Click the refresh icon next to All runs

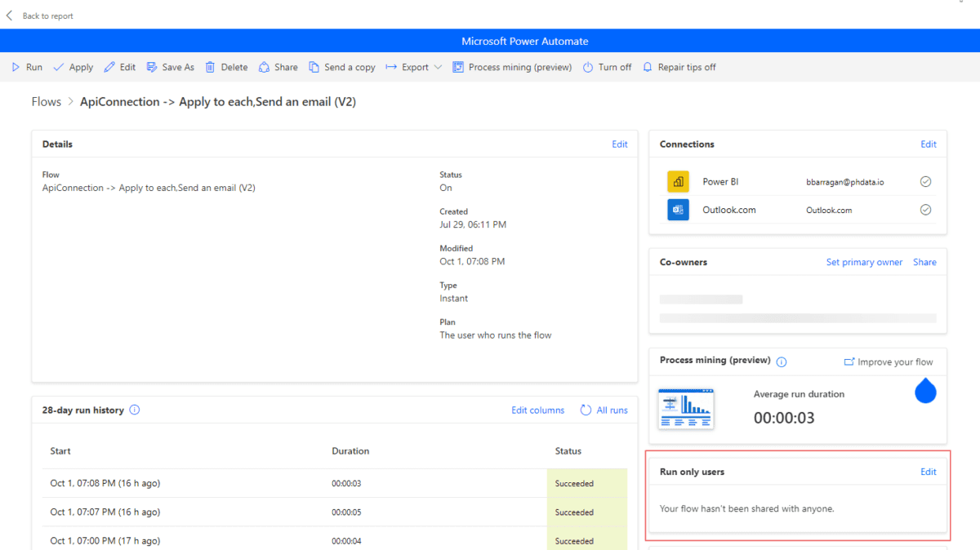pos(586,410)
